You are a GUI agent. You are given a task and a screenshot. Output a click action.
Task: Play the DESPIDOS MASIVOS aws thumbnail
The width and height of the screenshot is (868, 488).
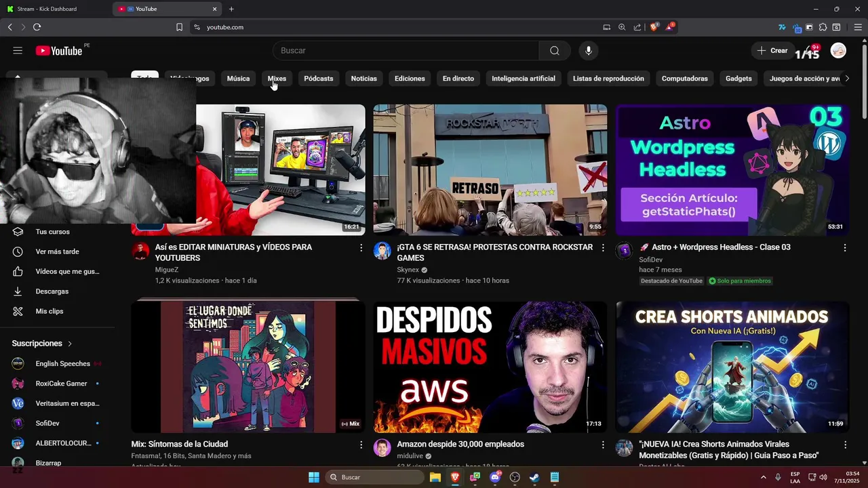(x=490, y=367)
